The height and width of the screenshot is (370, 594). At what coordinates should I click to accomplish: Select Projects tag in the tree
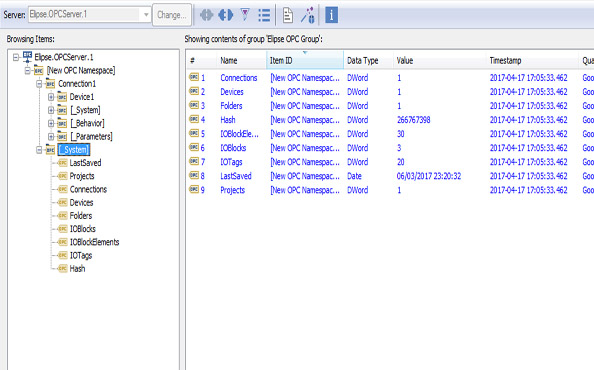(82, 176)
